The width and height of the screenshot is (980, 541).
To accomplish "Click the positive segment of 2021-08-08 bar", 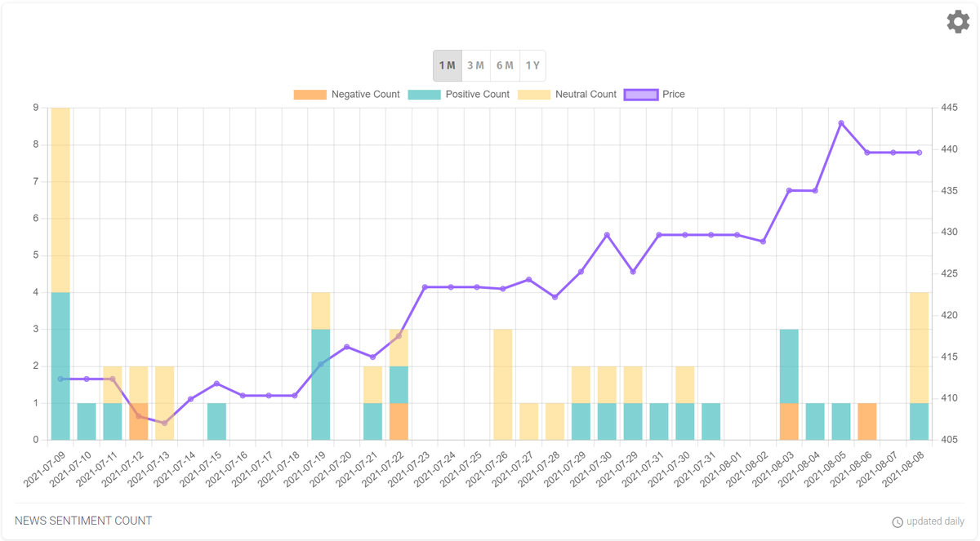I will pos(920,421).
